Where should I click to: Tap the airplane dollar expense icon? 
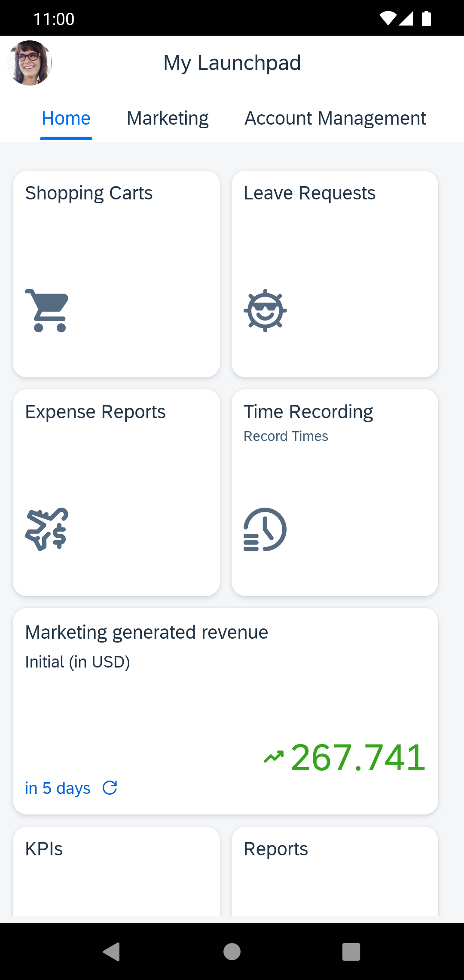(47, 529)
